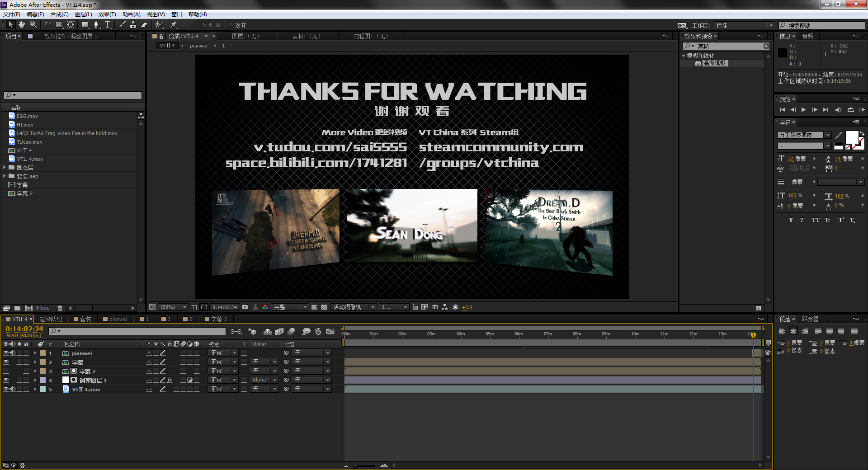Select the Pan Behind anchor tool
The image size is (868, 470).
pos(71,25)
